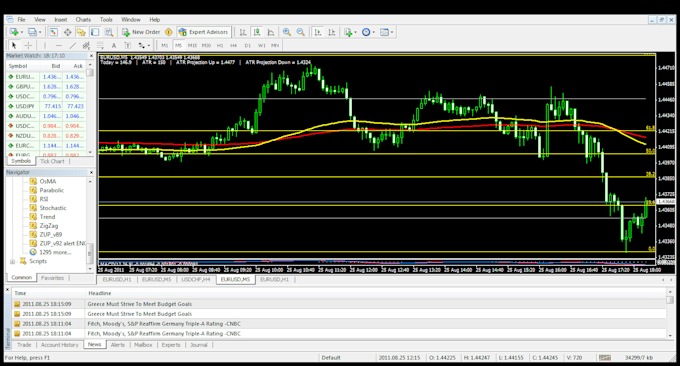
Task: Click the Templates icon
Action: (384, 32)
